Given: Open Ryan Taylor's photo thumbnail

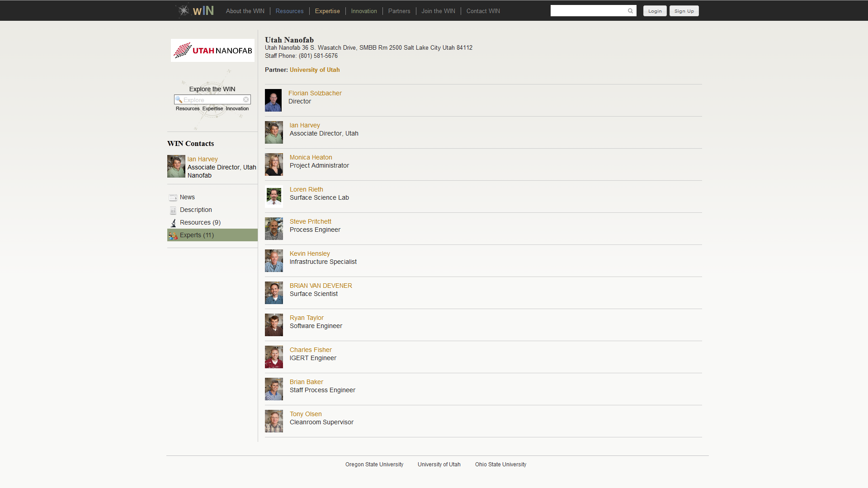Looking at the screenshot, I should [274, 325].
